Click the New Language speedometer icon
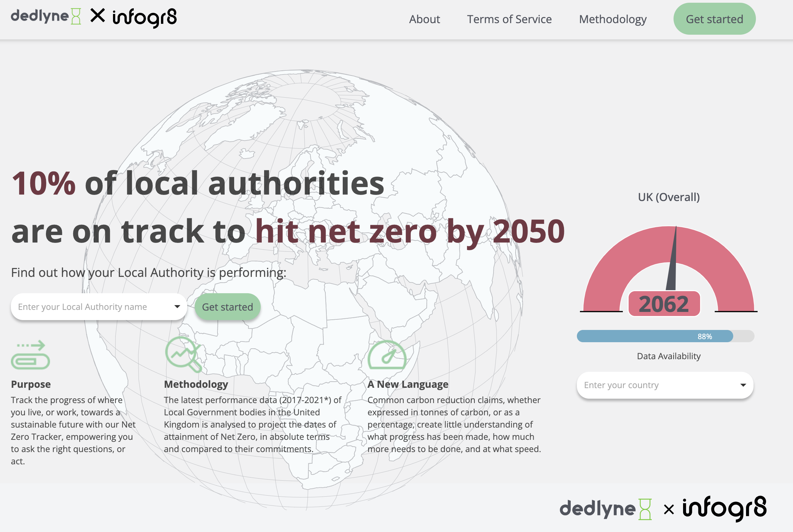This screenshot has height=532, width=793. coord(387,355)
